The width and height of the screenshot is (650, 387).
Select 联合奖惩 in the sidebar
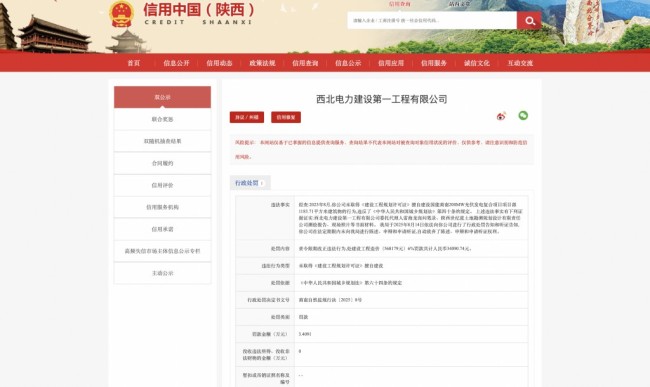(162, 119)
